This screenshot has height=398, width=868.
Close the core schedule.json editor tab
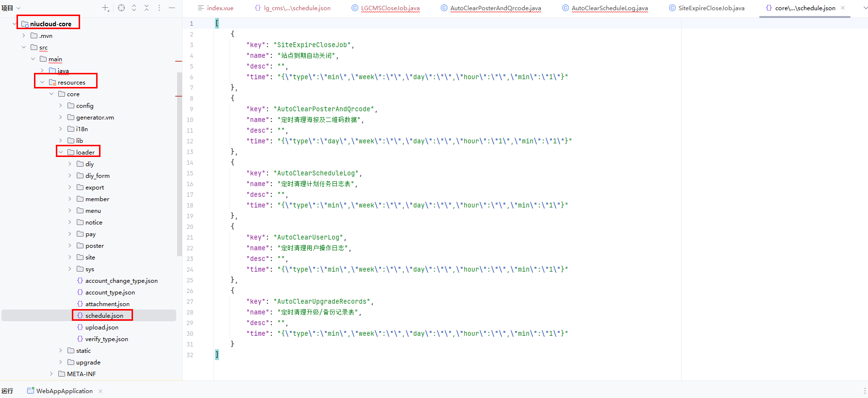843,8
